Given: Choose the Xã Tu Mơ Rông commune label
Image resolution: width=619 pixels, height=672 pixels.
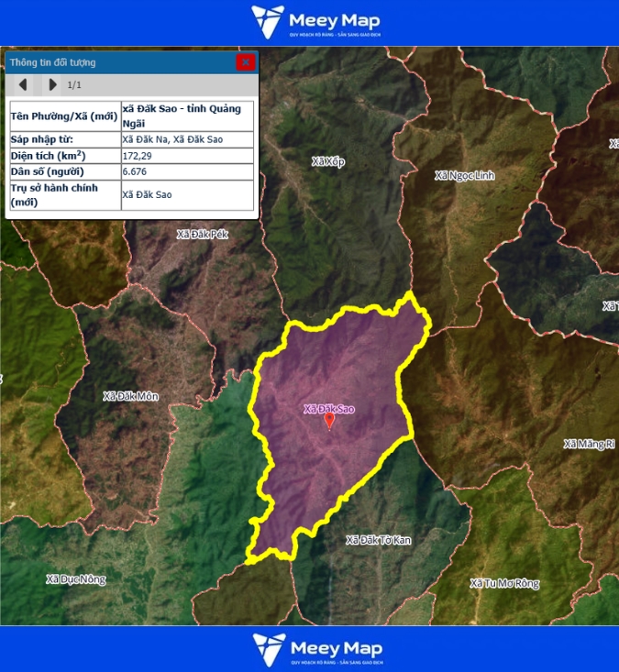Looking at the screenshot, I should 504,583.
